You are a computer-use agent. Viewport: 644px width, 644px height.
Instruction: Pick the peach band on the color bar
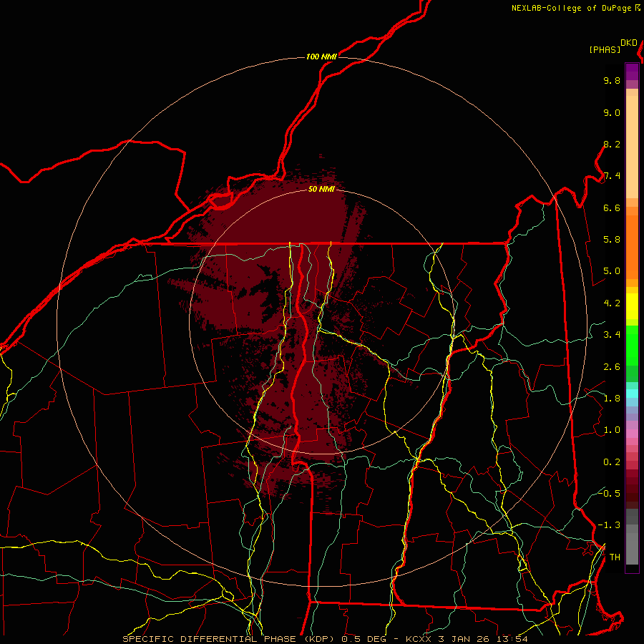tap(632, 147)
